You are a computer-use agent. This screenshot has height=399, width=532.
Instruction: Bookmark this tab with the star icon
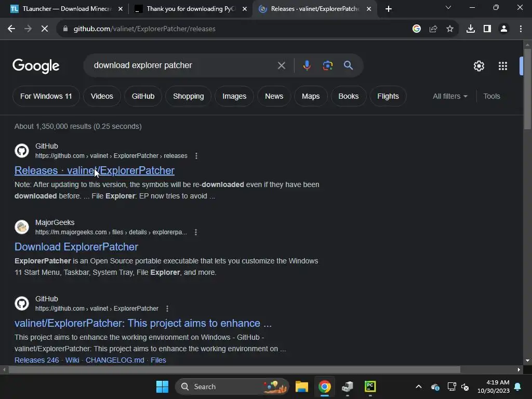450,29
